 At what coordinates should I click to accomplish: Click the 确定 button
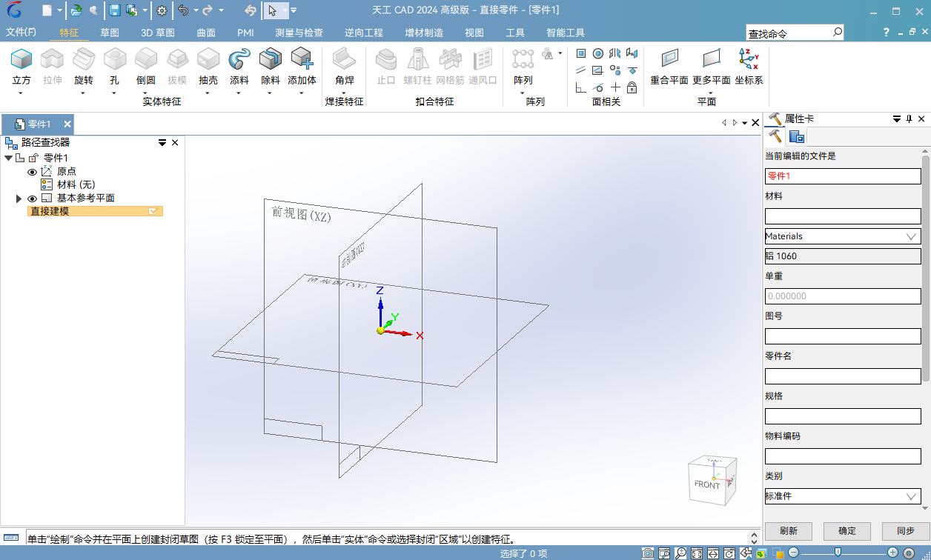click(x=847, y=531)
